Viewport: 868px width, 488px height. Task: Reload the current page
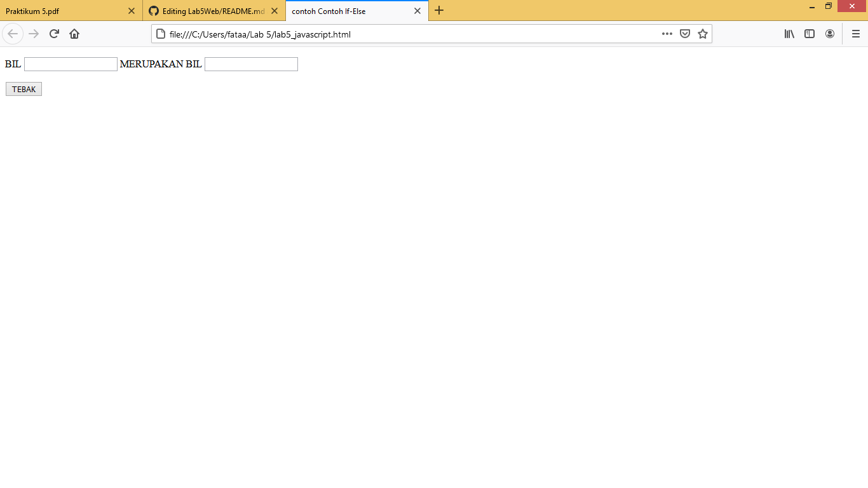click(x=53, y=34)
